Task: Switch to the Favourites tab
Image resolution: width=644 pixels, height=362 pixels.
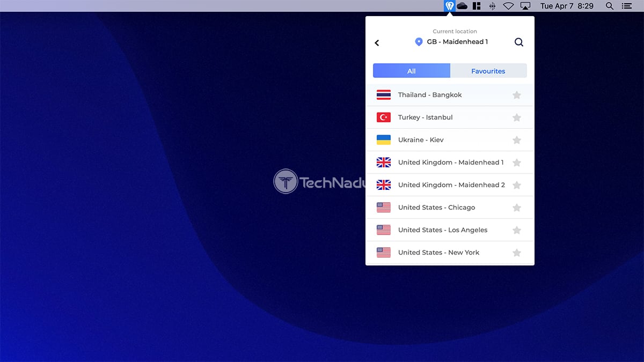Action: [x=488, y=71]
